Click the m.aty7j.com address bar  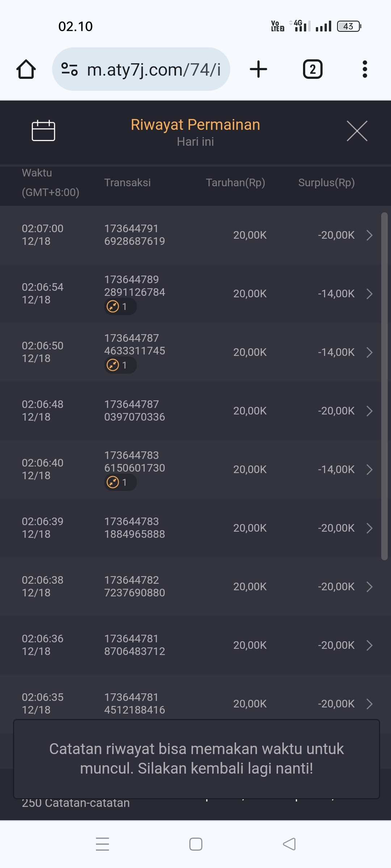pyautogui.click(x=154, y=69)
